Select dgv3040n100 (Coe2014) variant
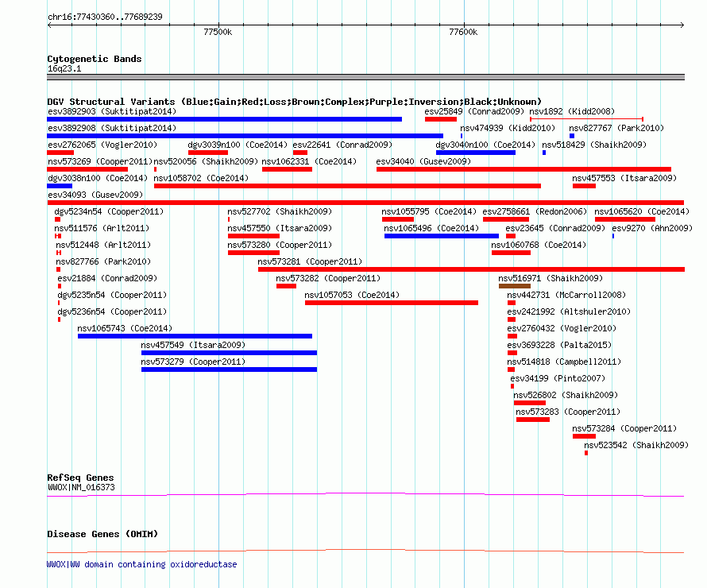The height and width of the screenshot is (588, 707). pyautogui.click(x=485, y=145)
